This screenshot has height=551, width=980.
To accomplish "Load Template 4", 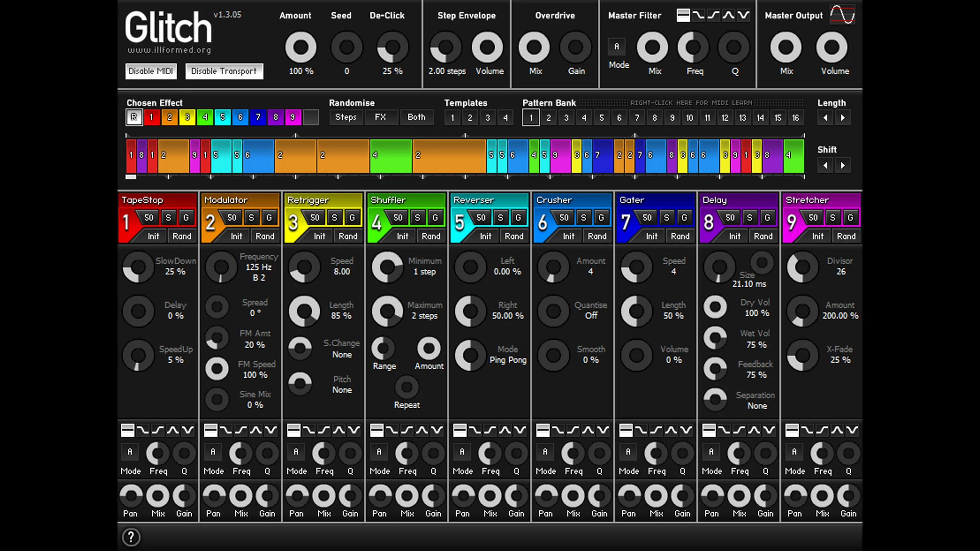I will 505,118.
